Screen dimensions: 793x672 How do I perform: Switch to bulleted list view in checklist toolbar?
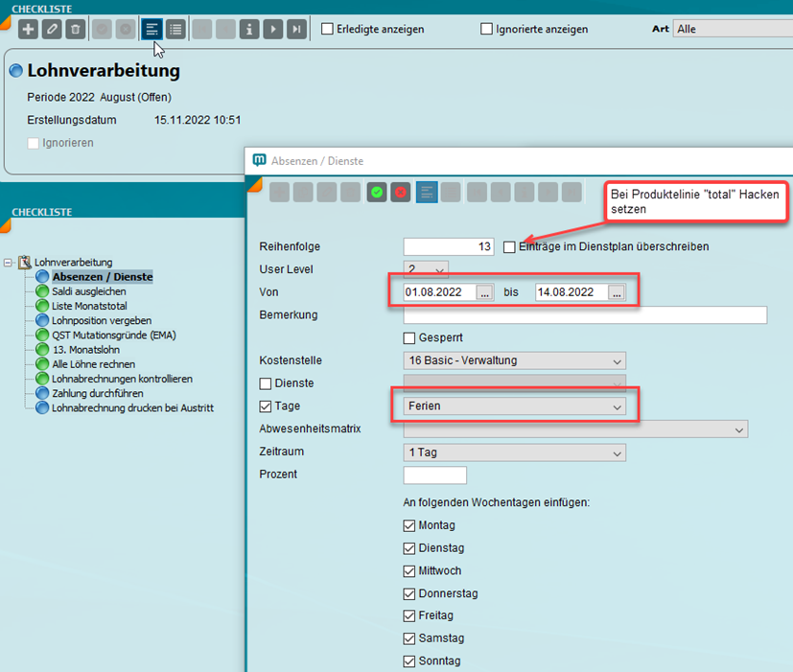coord(175,30)
